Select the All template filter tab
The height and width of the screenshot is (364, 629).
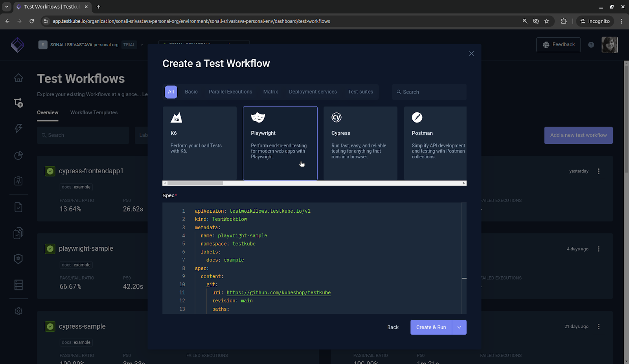(x=171, y=92)
